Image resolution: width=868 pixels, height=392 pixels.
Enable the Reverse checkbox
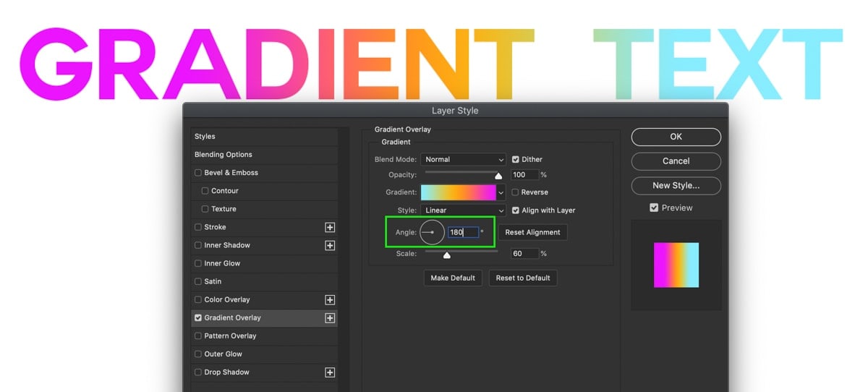[x=516, y=192]
